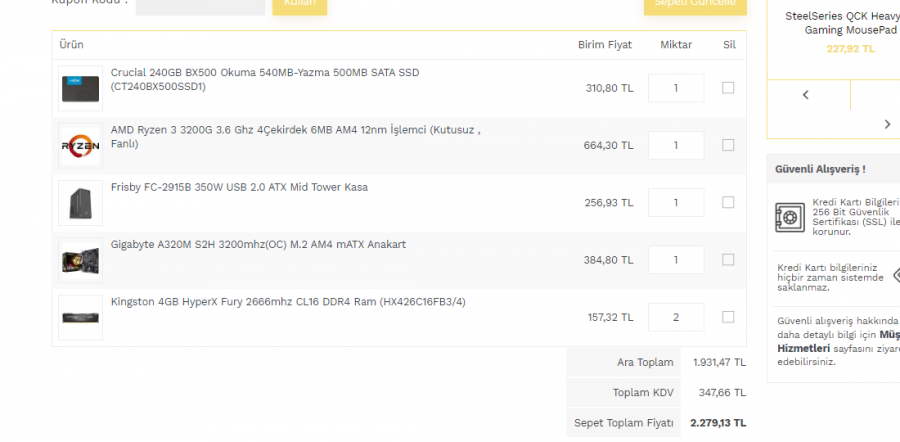The width and height of the screenshot is (900, 442).
Task: Click the Sil column header
Action: coord(729,45)
